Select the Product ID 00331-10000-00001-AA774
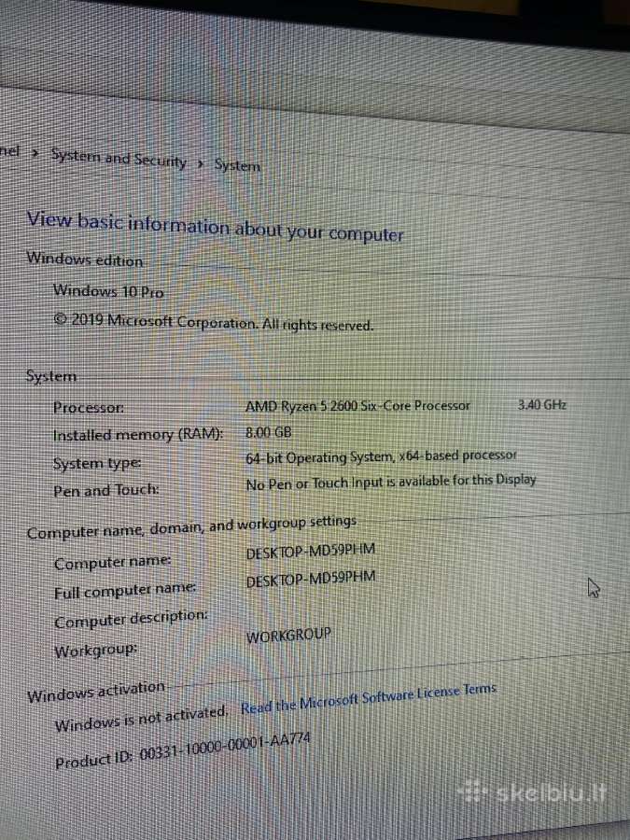Viewport: 630px width, 840px height. point(183,750)
